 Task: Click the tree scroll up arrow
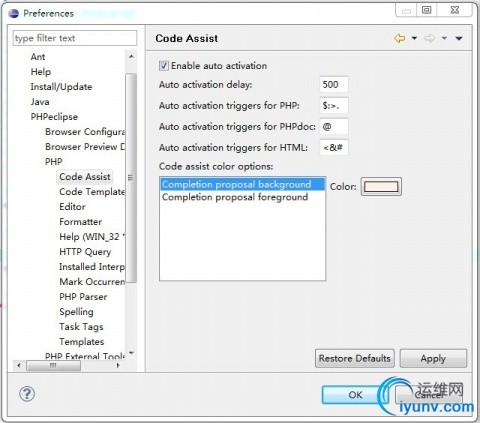tap(131, 56)
